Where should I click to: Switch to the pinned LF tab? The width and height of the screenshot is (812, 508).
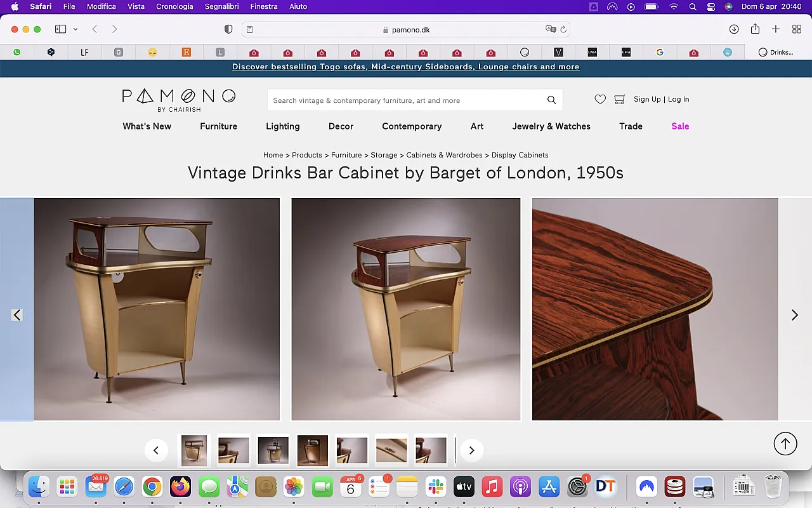84,52
